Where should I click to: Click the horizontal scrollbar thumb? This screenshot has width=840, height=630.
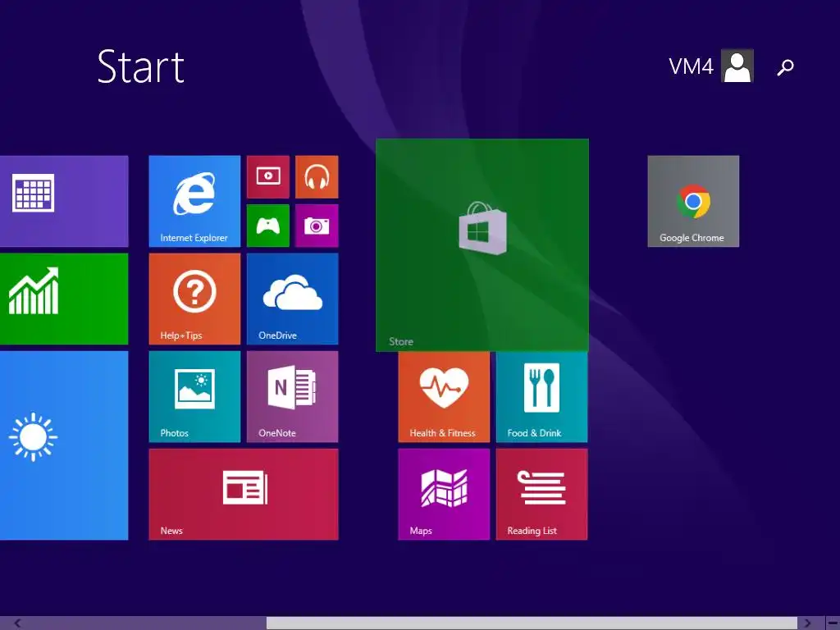pyautogui.click(x=532, y=623)
